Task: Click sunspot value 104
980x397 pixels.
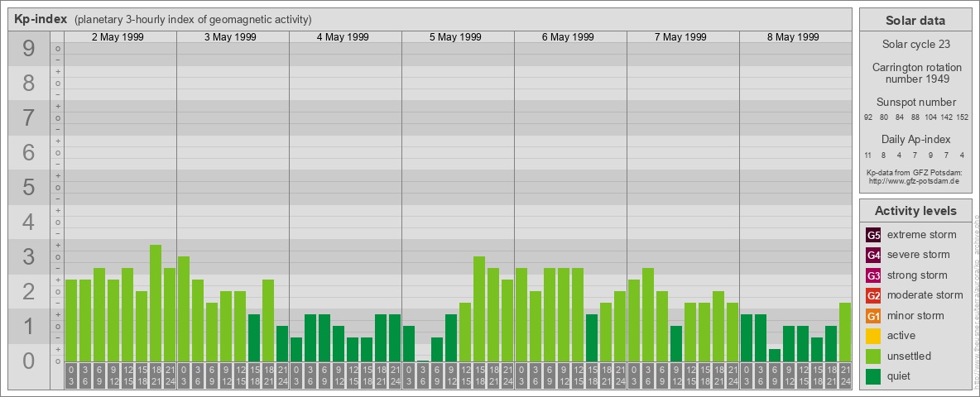Action: 930,117
